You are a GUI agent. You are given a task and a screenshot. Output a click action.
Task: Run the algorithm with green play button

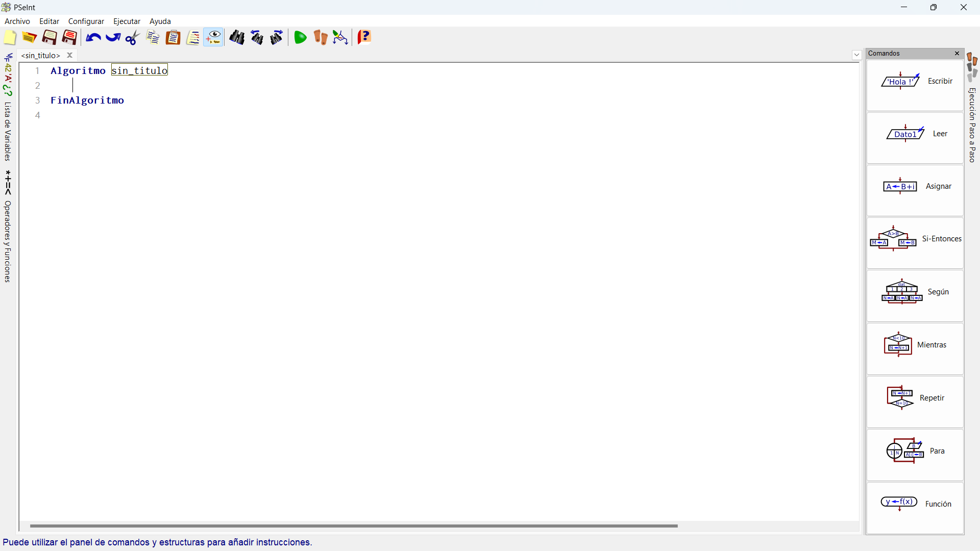(301, 38)
